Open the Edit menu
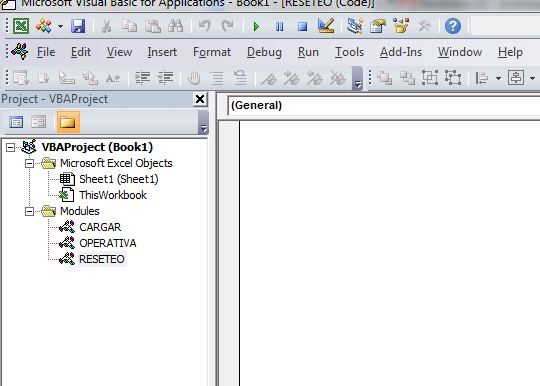 tap(81, 52)
